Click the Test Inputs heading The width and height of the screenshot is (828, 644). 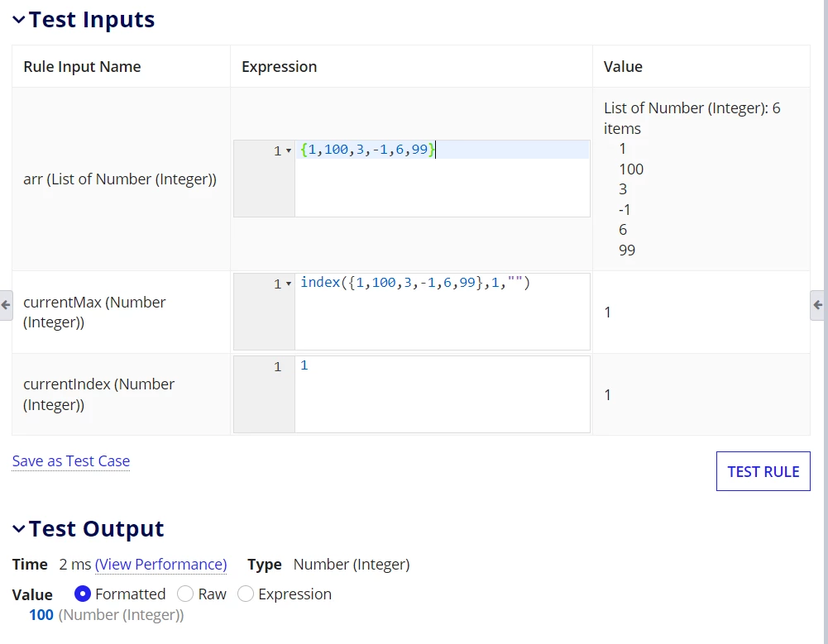pos(91,20)
